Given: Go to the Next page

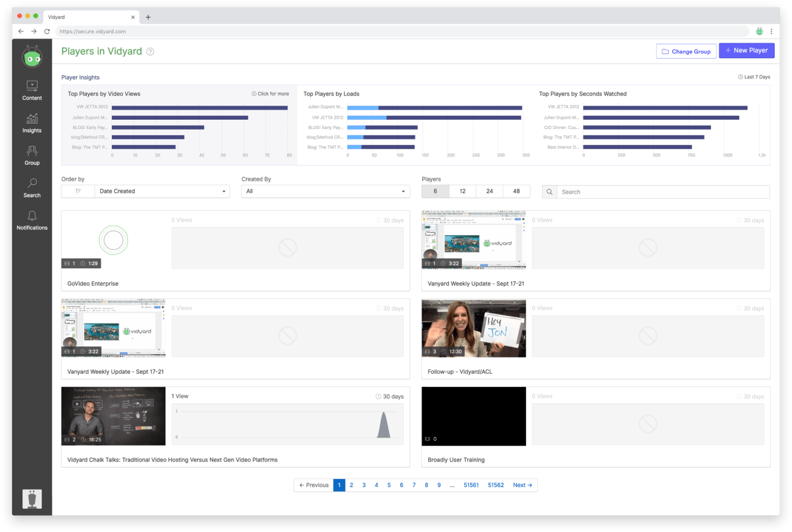Looking at the screenshot, I should (522, 485).
